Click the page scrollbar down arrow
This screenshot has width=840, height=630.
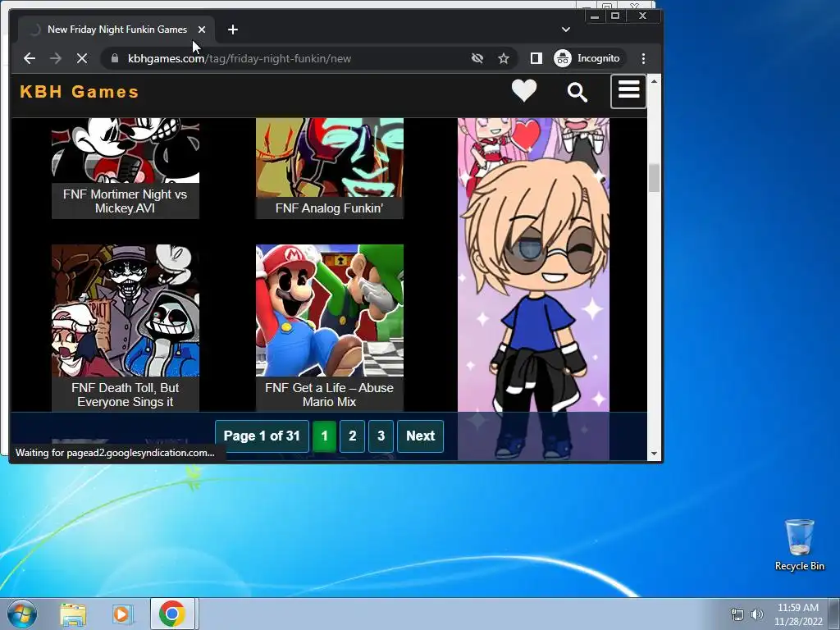654,454
